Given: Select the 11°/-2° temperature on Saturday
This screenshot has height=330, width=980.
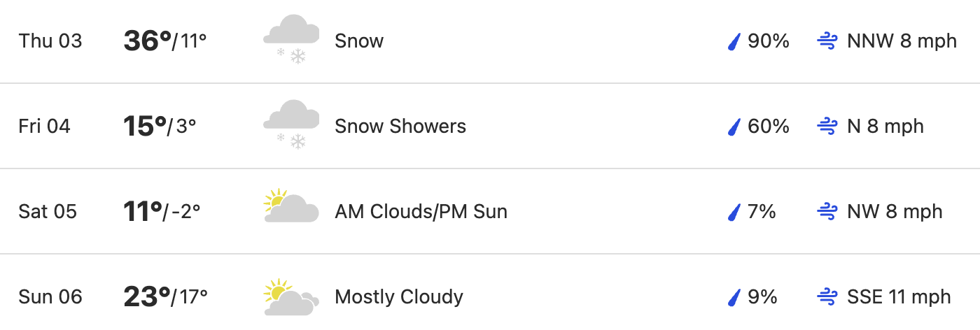Looking at the screenshot, I should (x=162, y=212).
